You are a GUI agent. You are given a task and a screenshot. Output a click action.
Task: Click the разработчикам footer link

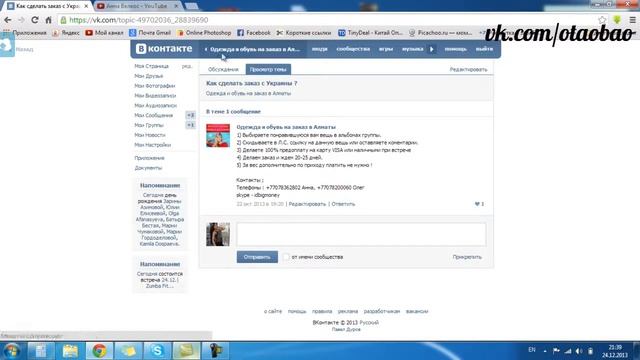(382, 311)
